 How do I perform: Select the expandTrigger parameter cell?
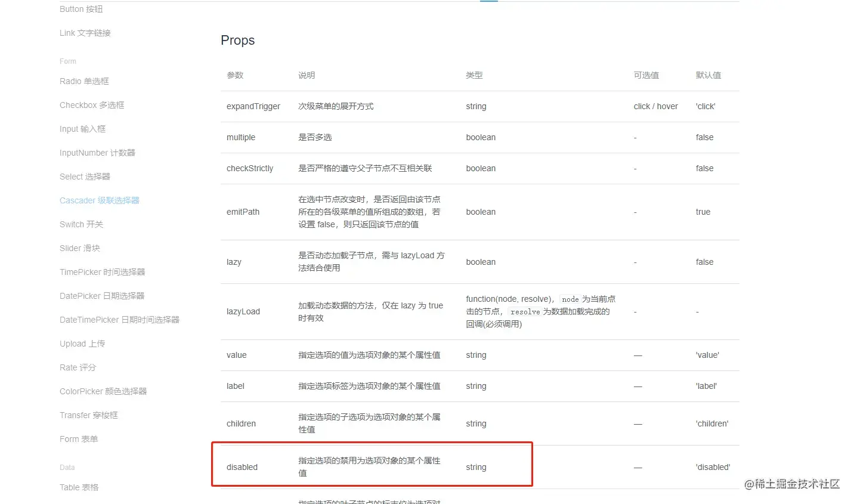tap(253, 106)
